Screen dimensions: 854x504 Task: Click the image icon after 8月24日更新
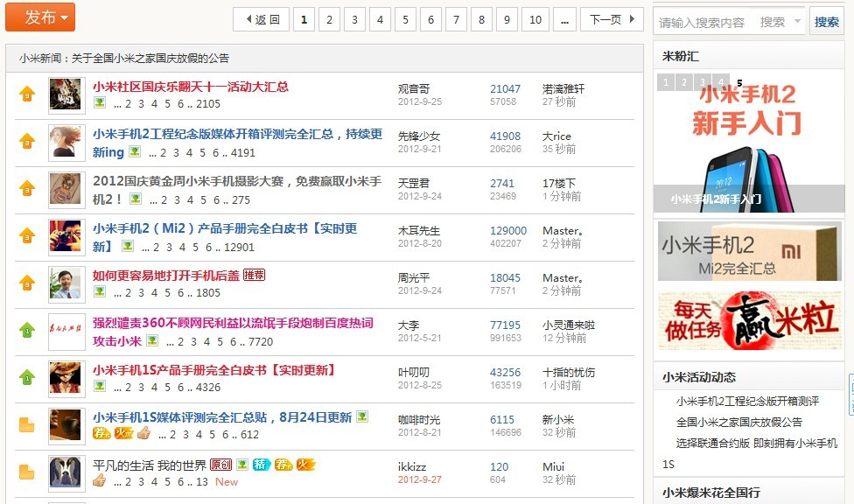point(362,416)
